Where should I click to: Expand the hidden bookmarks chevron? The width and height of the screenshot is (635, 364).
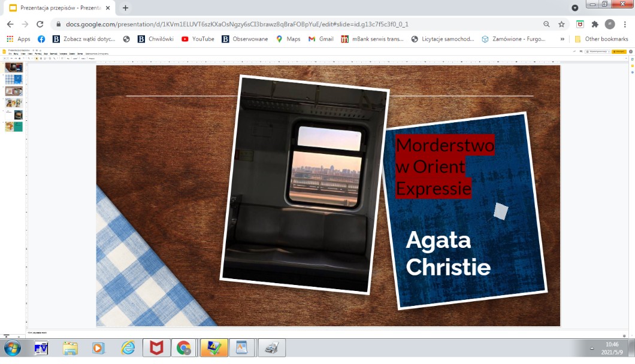pos(562,39)
